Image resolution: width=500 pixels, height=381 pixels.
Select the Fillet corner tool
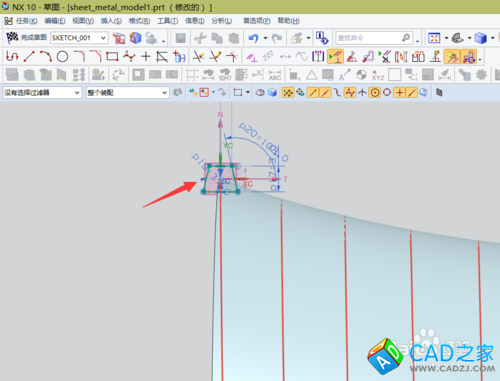79,56
